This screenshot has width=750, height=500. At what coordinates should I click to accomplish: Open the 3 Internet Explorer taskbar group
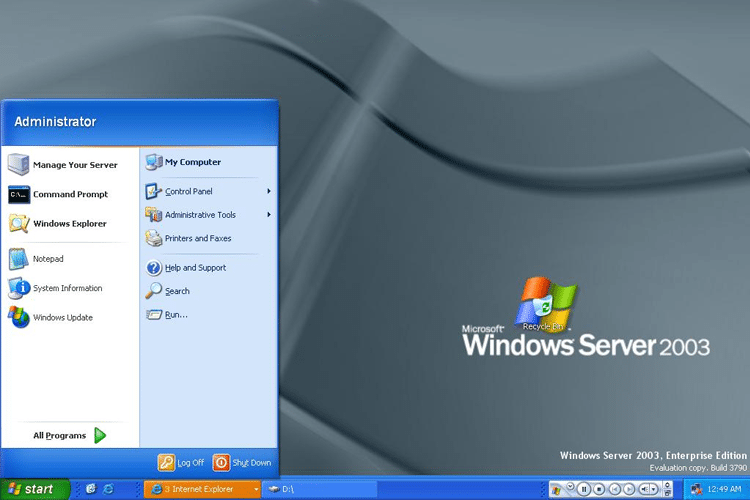point(202,489)
